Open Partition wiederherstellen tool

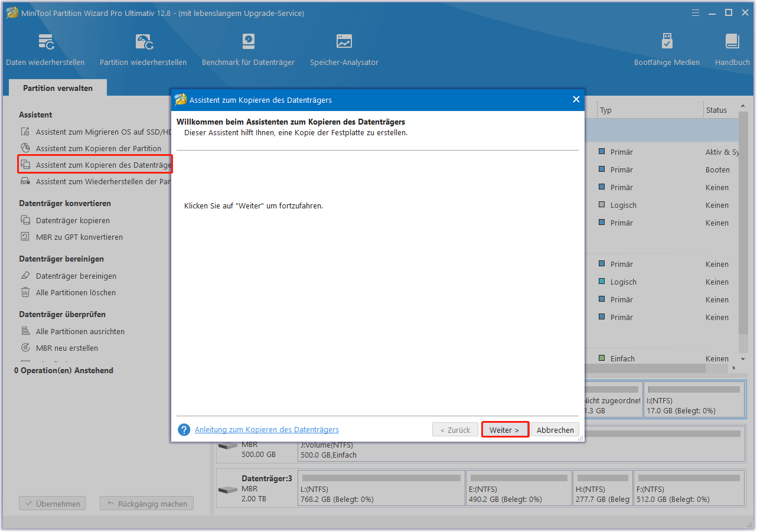tap(143, 50)
